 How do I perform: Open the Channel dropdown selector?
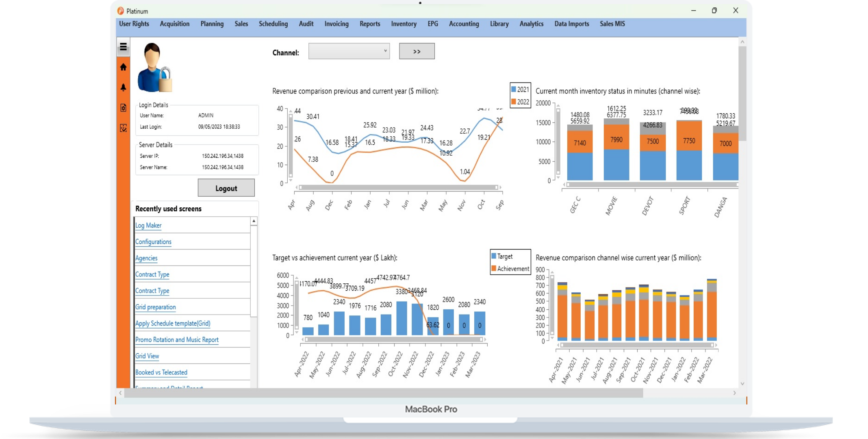coord(349,51)
